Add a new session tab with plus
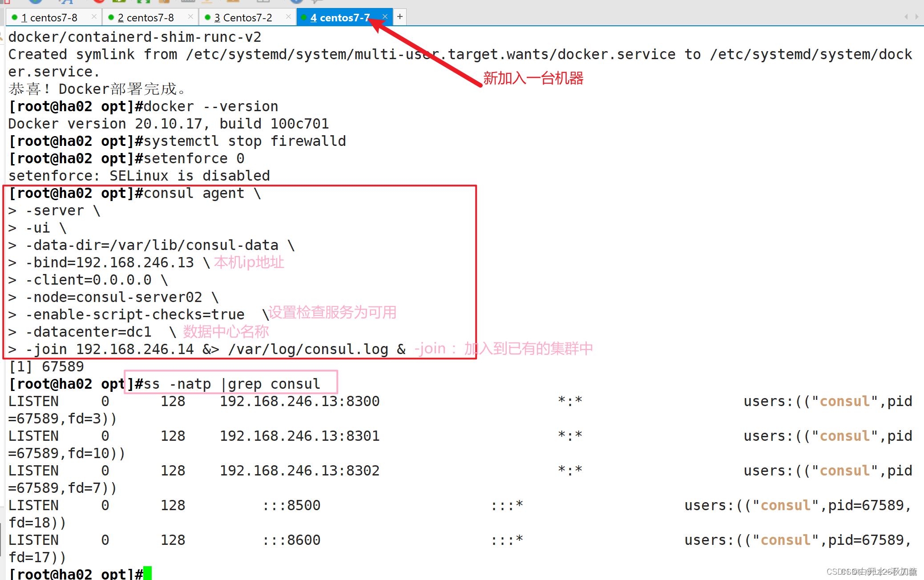Screen dimensions: 924x580 coord(400,17)
